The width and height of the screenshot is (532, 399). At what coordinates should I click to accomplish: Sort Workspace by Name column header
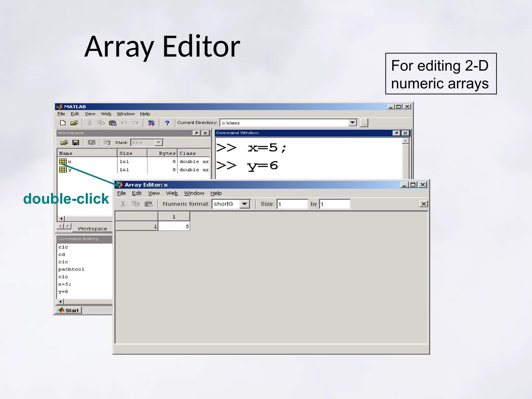(x=87, y=153)
